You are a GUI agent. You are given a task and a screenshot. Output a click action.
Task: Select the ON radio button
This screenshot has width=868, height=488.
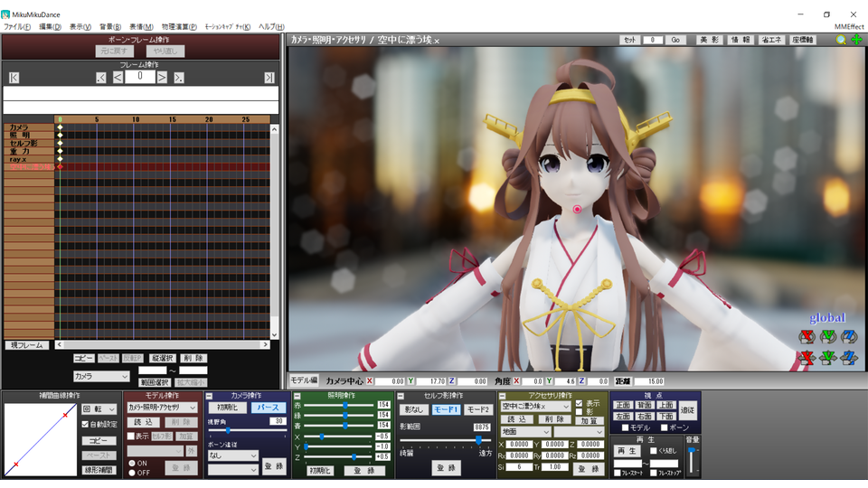tap(132, 464)
